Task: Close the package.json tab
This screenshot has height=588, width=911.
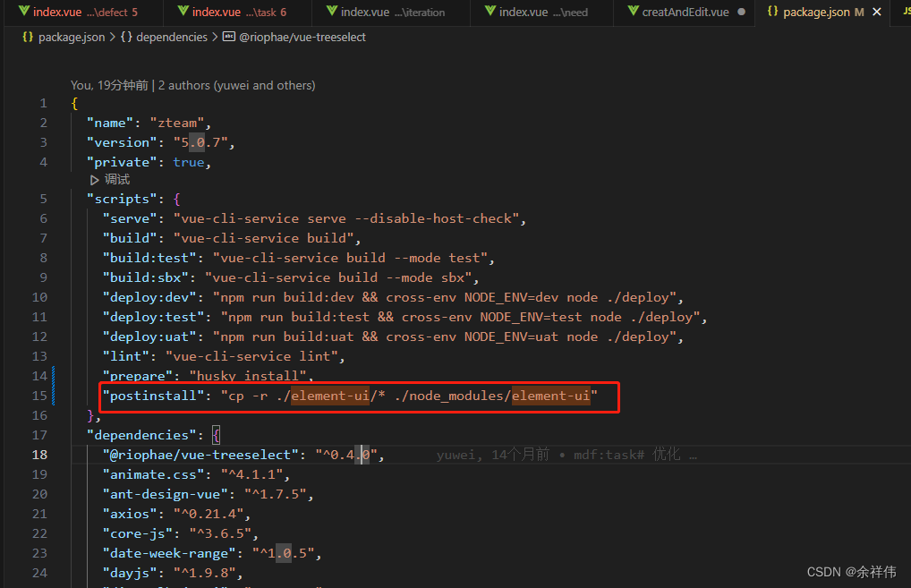Action: tap(877, 12)
